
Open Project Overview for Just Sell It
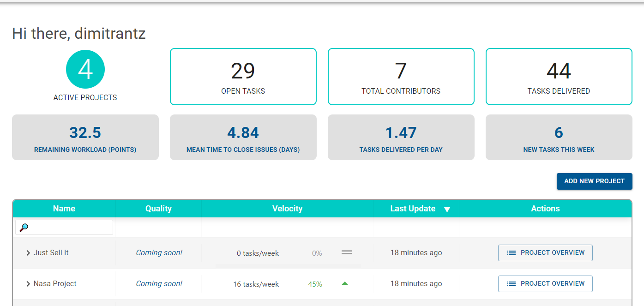pyautogui.click(x=545, y=253)
